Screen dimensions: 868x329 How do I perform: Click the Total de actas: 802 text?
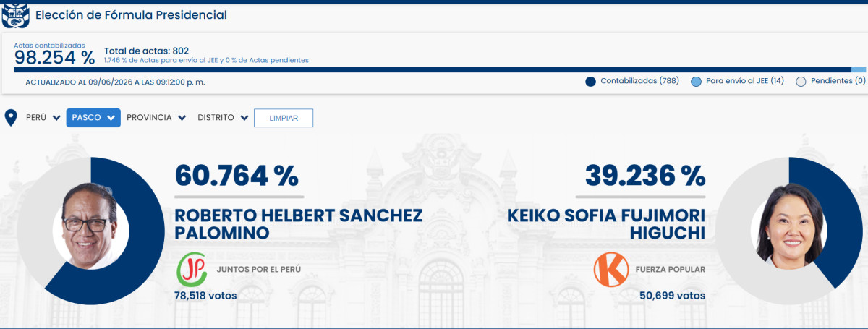147,51
